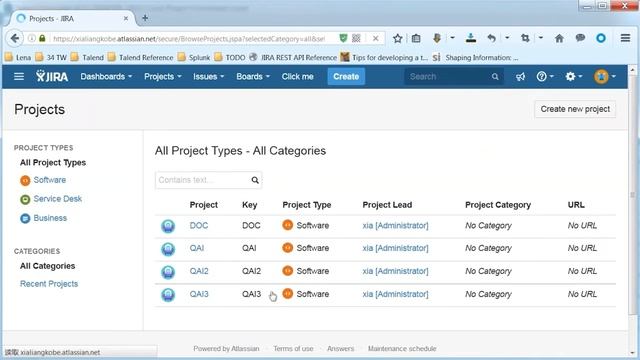Open the DOC project link

199,225
